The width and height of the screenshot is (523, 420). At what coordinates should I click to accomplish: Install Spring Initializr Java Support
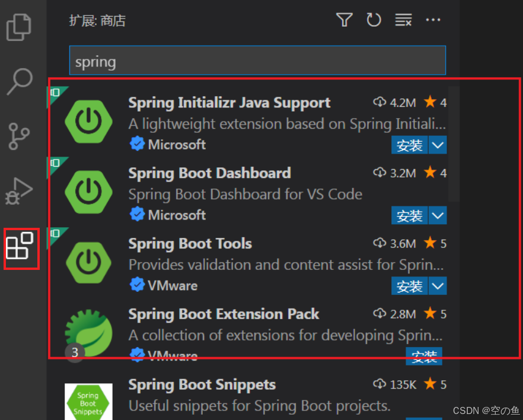pos(410,145)
